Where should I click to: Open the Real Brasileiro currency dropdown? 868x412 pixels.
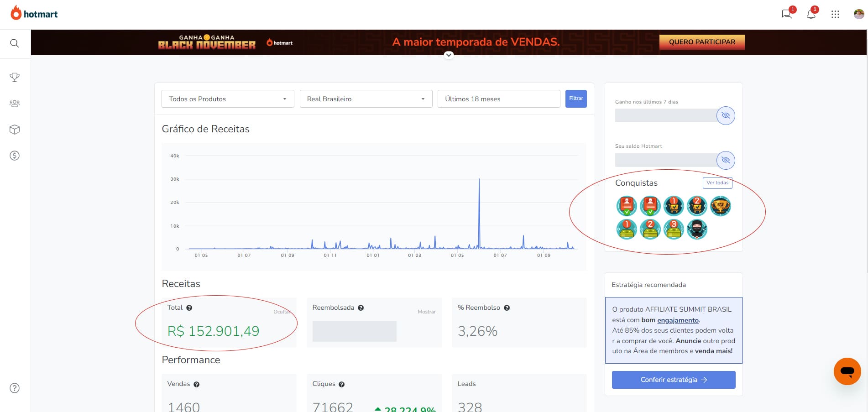tap(366, 99)
